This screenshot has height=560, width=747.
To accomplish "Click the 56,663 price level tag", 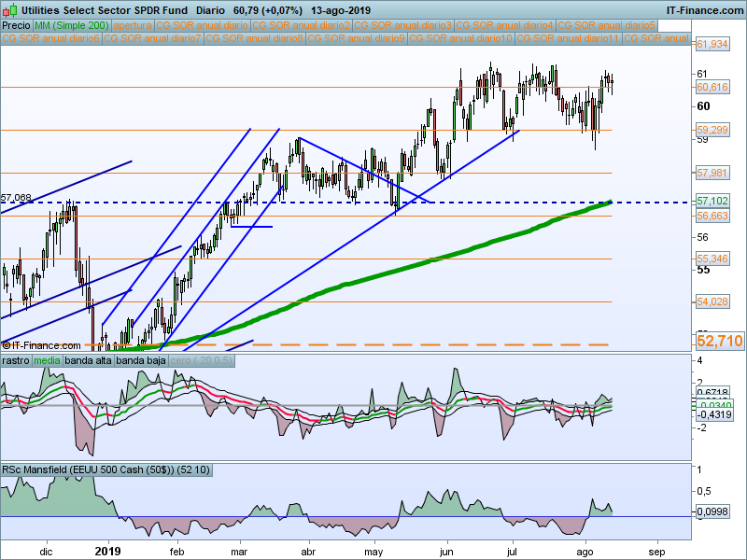I will 712,217.
